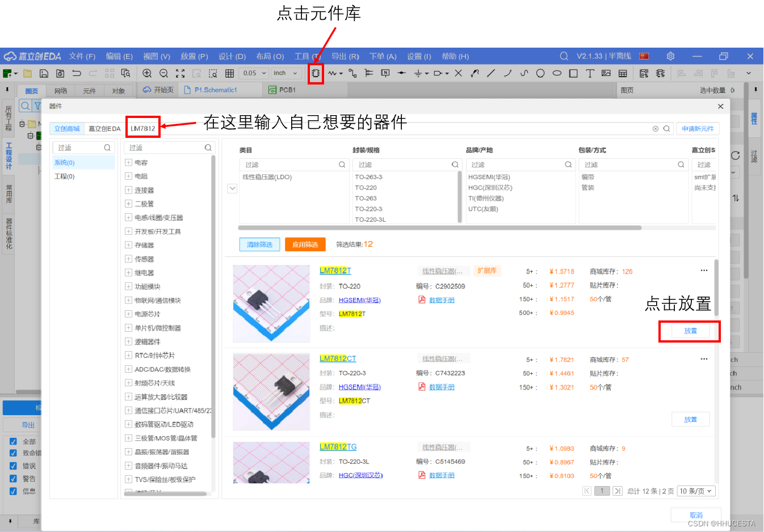Click the save icon in toolbar
This screenshot has width=764, height=532.
(44, 73)
